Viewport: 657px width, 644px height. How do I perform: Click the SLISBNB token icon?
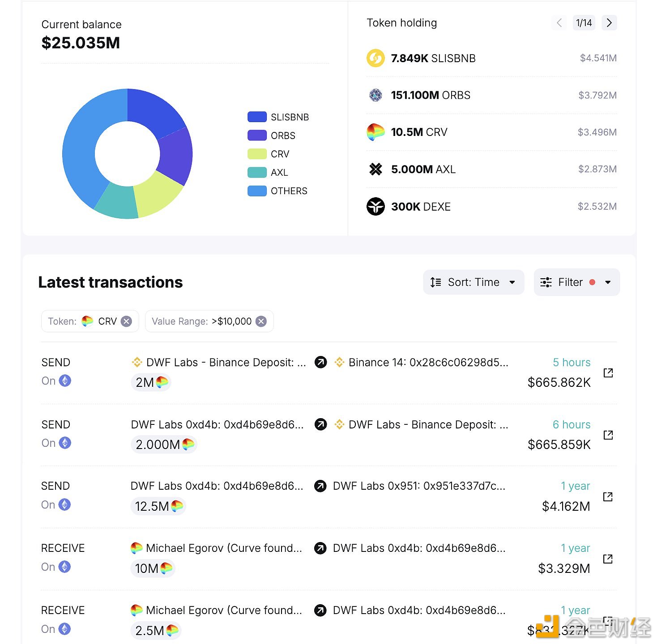tap(375, 58)
